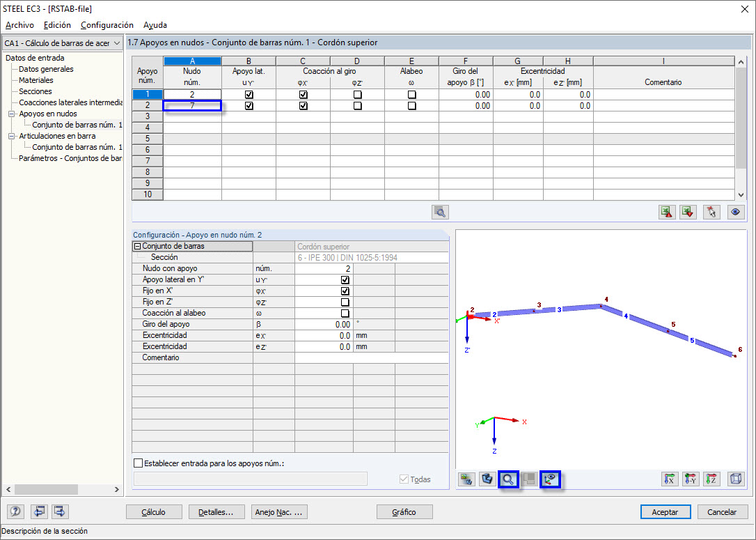756x540 pixels.
Task: Close the STEEL EC3 window
Action: pyautogui.click(x=744, y=9)
